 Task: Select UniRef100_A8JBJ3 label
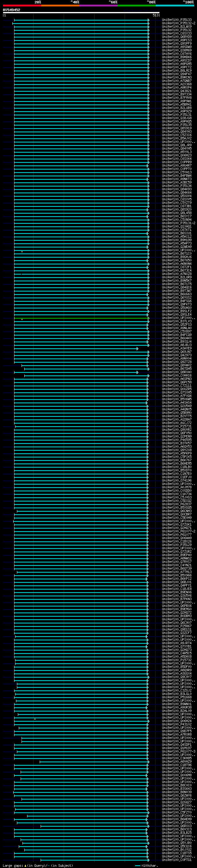point(177,345)
